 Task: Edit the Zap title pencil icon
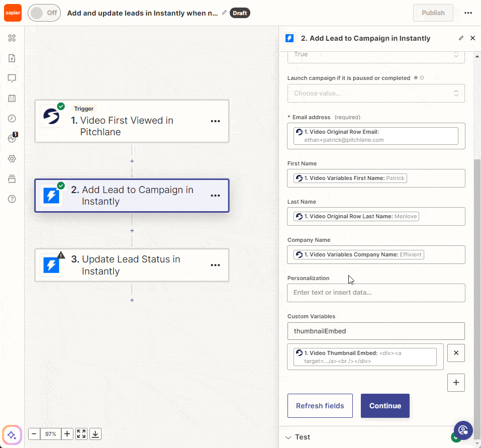pos(225,13)
